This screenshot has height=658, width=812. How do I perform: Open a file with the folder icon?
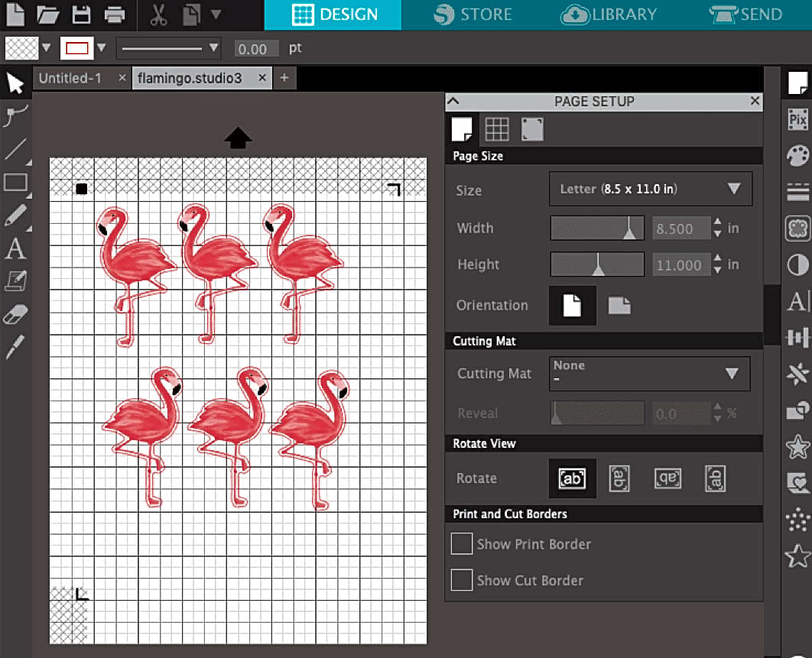(47, 15)
